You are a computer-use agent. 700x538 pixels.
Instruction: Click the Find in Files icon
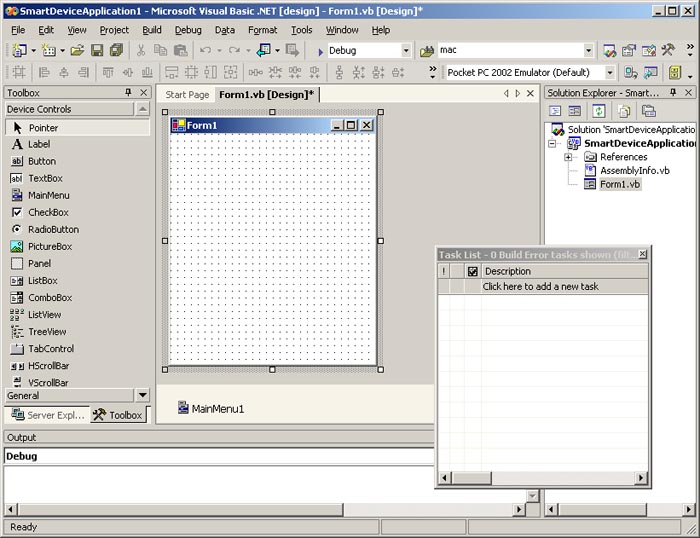[x=427, y=51]
